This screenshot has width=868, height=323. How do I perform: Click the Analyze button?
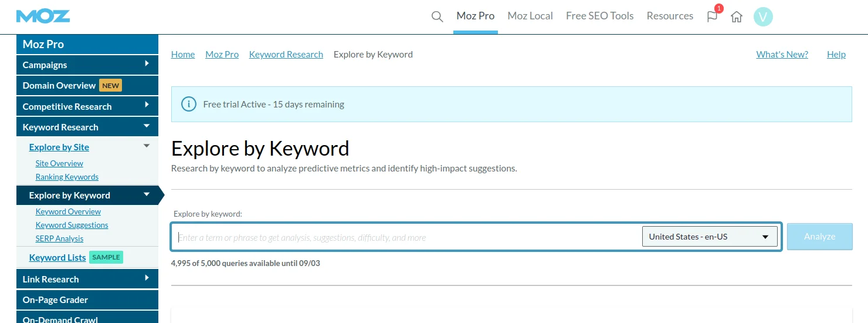coord(819,237)
